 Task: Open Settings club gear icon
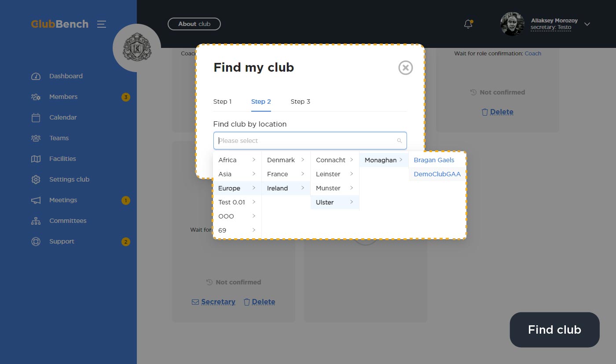36,180
